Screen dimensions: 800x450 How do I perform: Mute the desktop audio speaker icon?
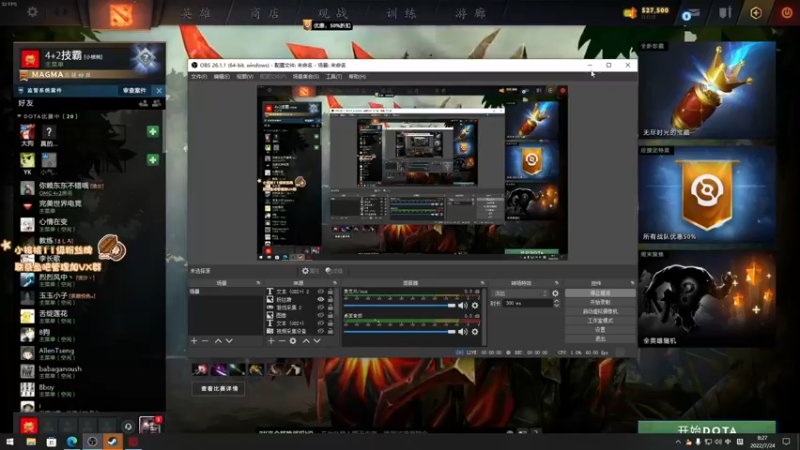click(462, 332)
